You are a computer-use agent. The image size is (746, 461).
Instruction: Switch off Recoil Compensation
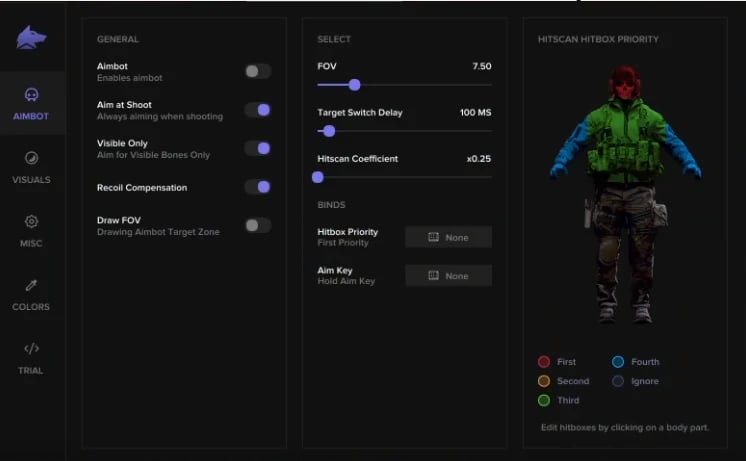258,187
